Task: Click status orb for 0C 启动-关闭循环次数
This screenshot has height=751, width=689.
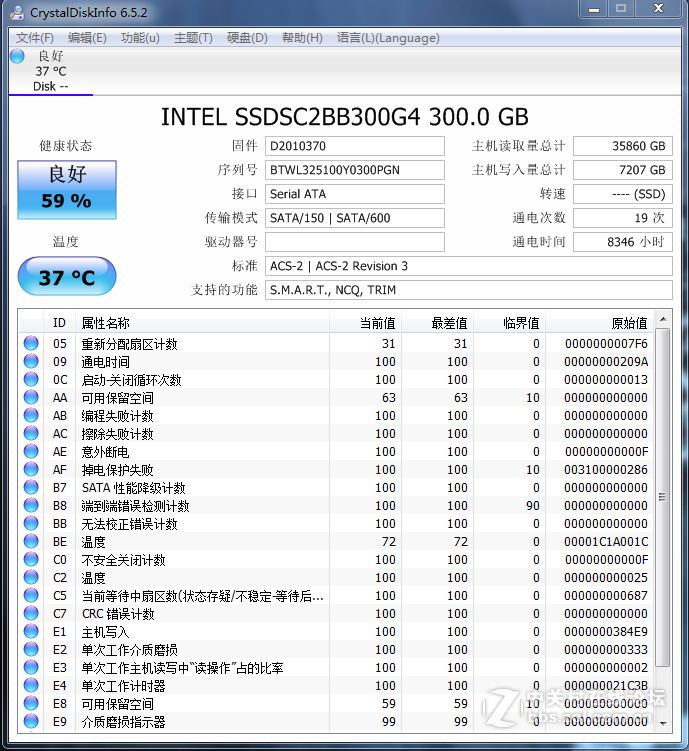Action: [x=31, y=379]
